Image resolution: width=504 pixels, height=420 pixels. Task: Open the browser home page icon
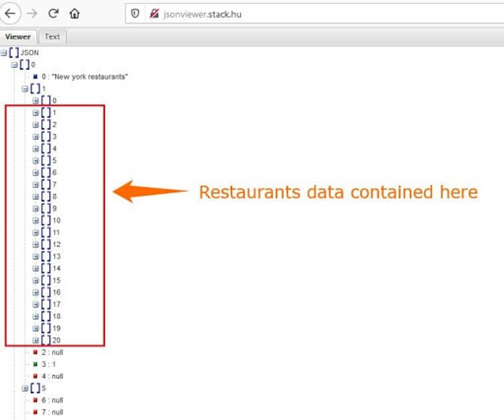75,14
